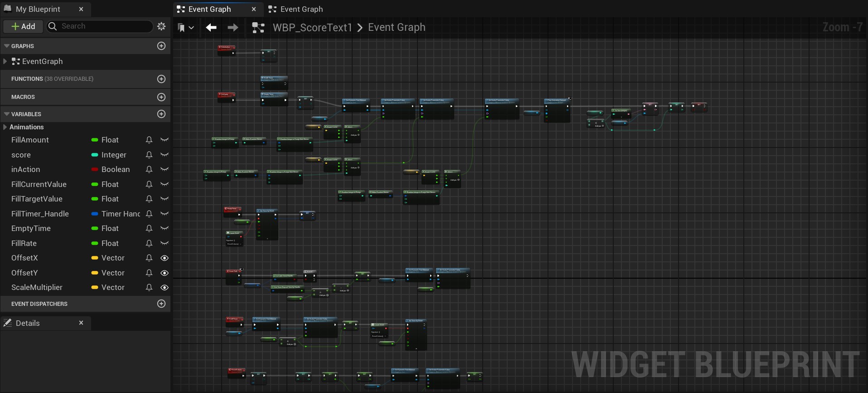The image size is (868, 393).
Task: Toggle FillAmount expose-on-spawn bell icon
Action: [x=149, y=140]
